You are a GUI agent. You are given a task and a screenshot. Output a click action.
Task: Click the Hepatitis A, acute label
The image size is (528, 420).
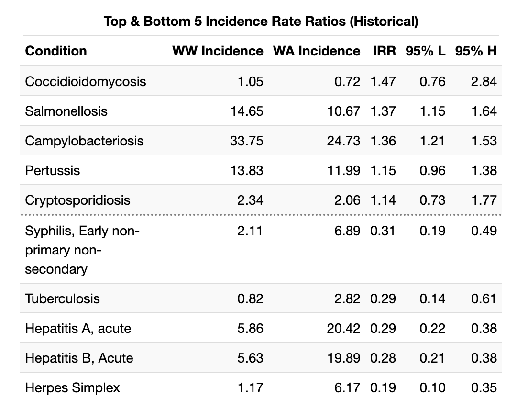[78, 328]
